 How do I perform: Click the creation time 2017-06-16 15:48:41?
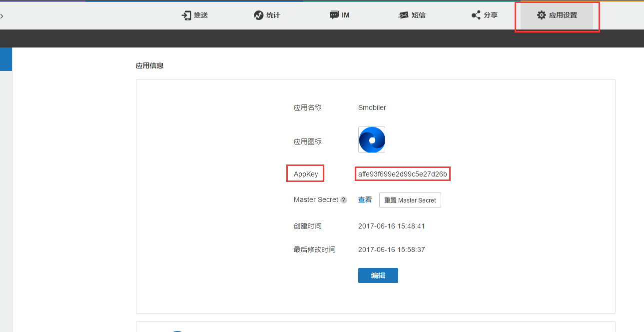(x=392, y=226)
